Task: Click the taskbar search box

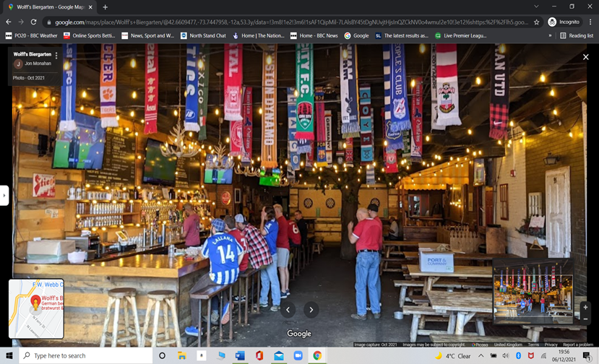Action: [86, 355]
